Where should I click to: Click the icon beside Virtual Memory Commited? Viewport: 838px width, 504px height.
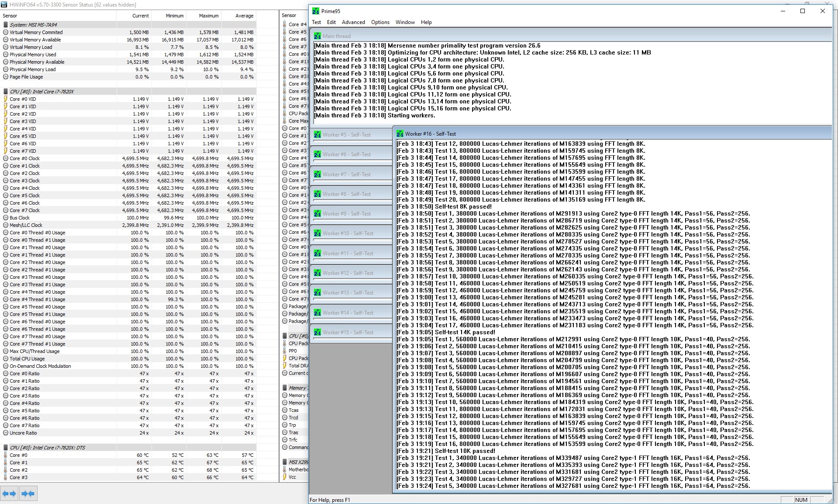6,32
